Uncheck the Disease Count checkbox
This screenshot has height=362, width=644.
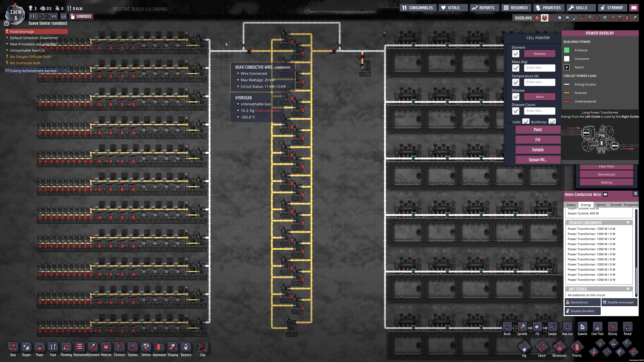click(x=515, y=111)
